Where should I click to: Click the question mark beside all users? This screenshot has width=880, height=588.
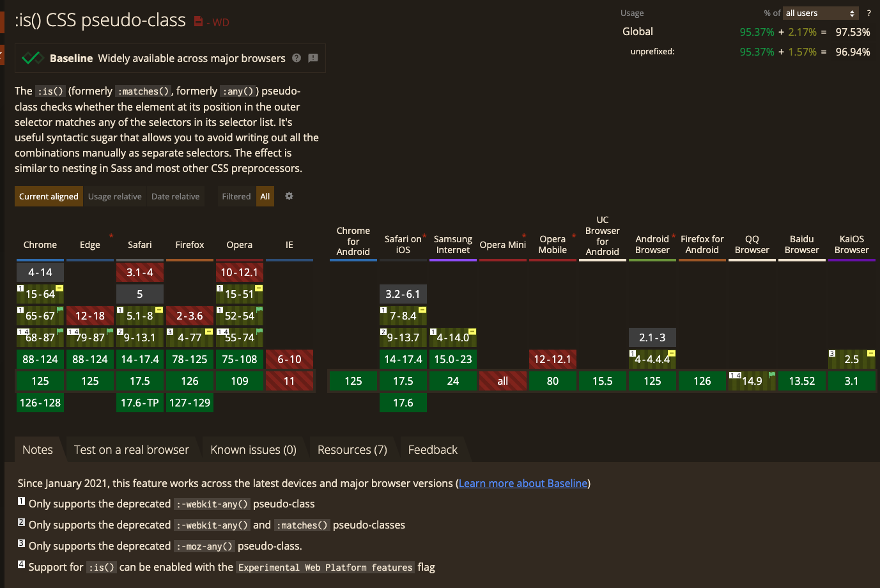pos(868,13)
